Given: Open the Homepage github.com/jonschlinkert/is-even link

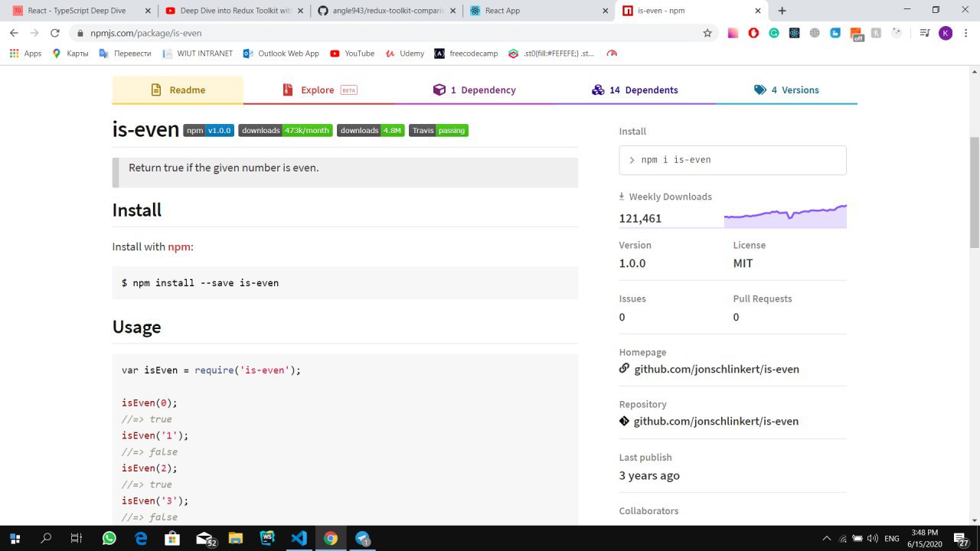Looking at the screenshot, I should tap(717, 369).
